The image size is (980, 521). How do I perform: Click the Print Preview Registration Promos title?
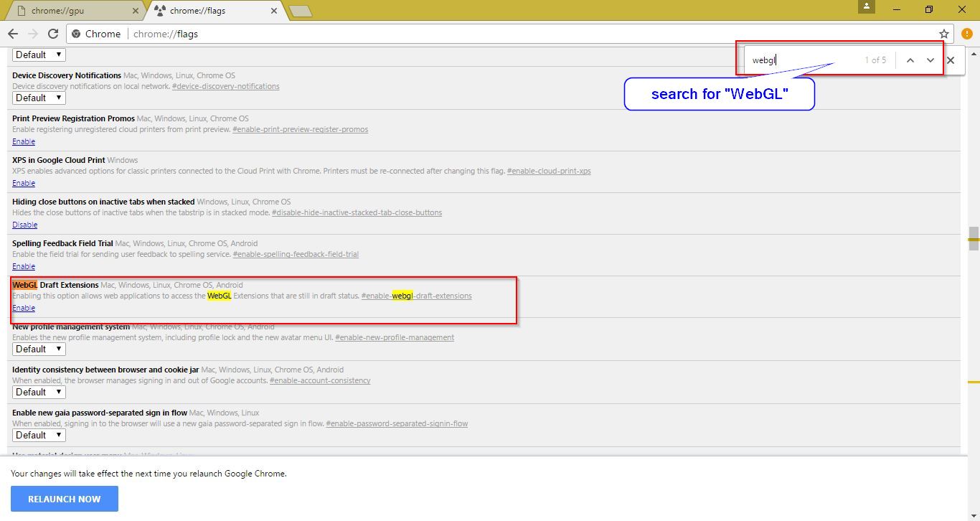pos(73,118)
